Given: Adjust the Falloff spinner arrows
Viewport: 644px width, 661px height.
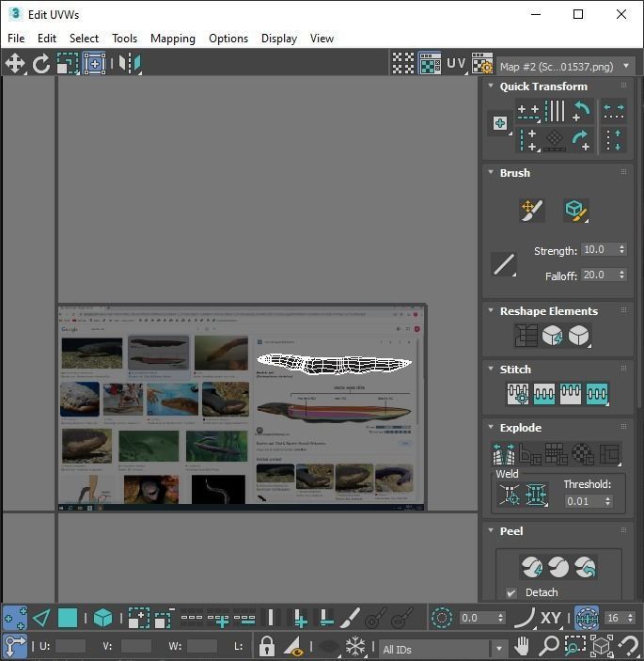Looking at the screenshot, I should (x=622, y=275).
